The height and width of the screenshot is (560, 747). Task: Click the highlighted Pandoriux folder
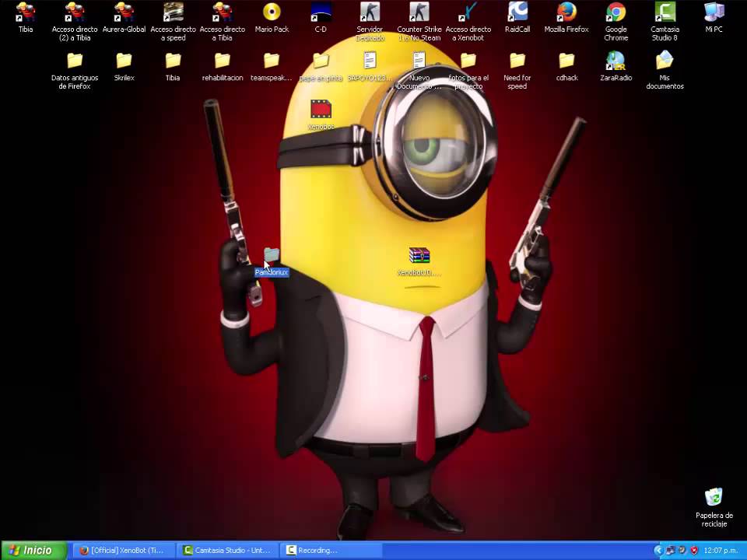(x=272, y=262)
